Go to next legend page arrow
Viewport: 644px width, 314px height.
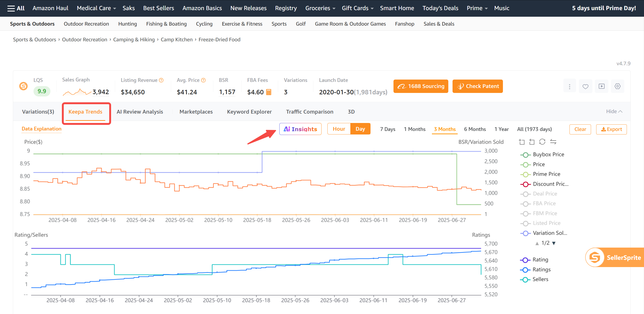(554, 243)
